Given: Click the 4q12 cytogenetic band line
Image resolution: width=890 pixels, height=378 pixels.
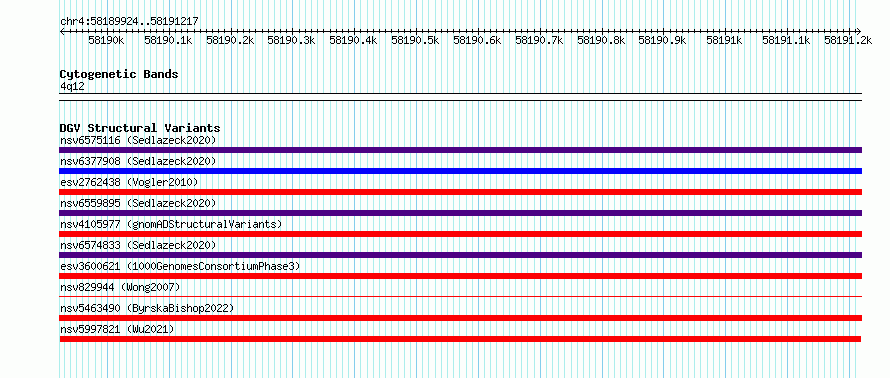Looking at the screenshot, I should click(460, 97).
